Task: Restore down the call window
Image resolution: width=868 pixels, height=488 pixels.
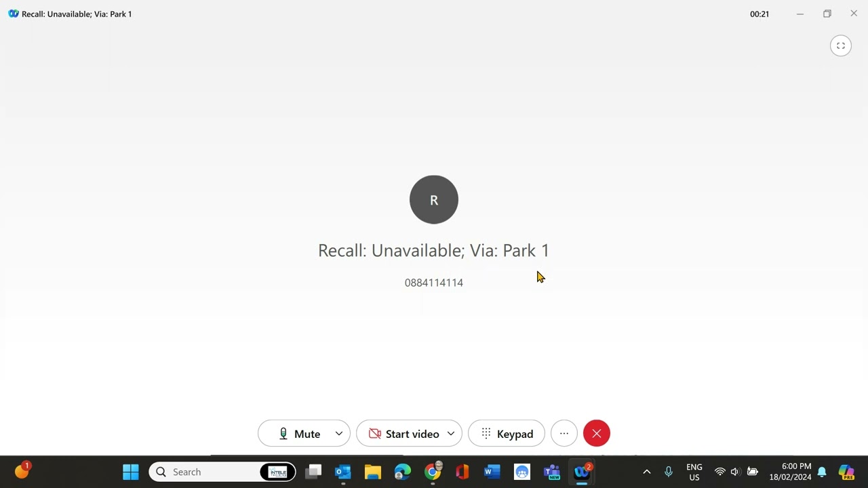Action: (x=827, y=14)
